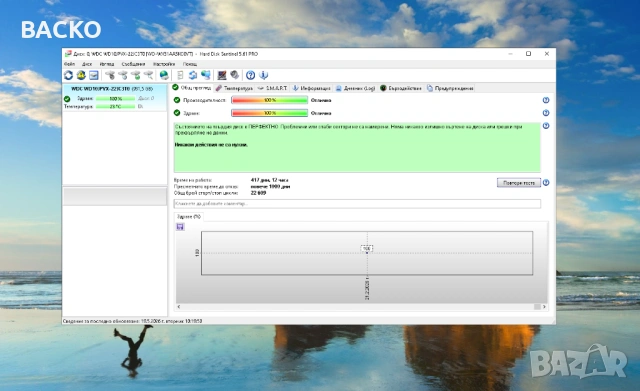The height and width of the screenshot is (391, 640).
Task: Click the blue question-mark Help toolbar icon
Action: click(x=251, y=75)
